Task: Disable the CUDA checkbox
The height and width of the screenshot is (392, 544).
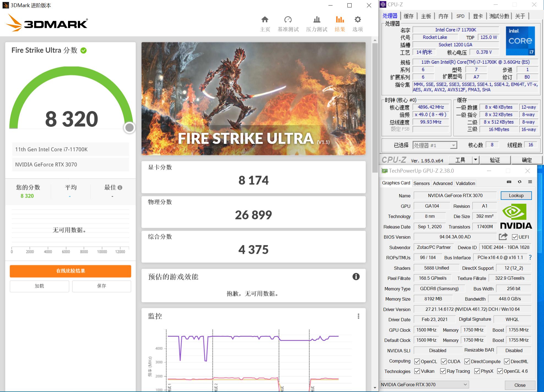Action: pyautogui.click(x=444, y=361)
